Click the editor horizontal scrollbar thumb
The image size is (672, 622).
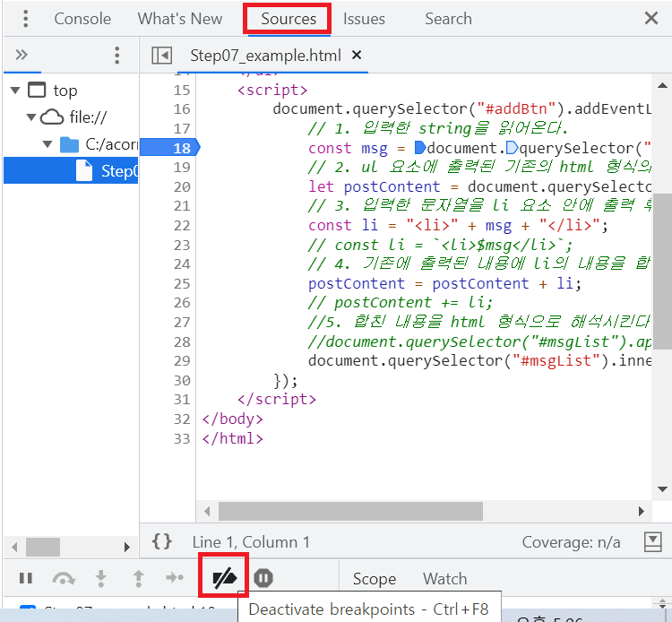pos(350,511)
